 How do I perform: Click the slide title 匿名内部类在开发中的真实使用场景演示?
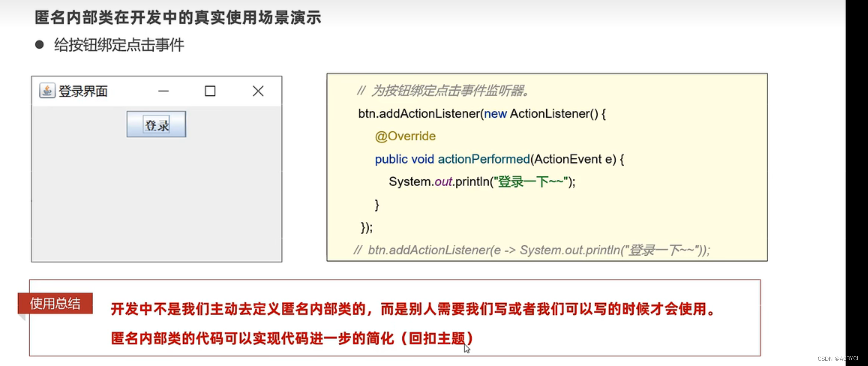[178, 17]
